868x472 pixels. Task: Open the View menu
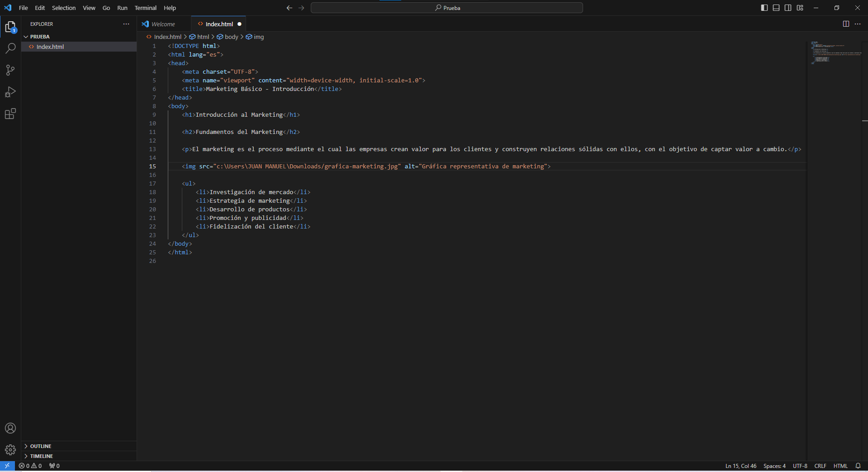coord(89,8)
